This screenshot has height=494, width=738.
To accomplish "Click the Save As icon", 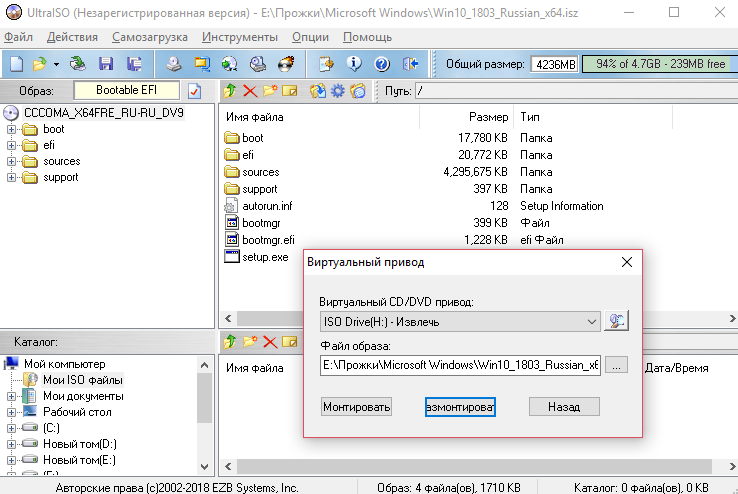I will pos(134,64).
